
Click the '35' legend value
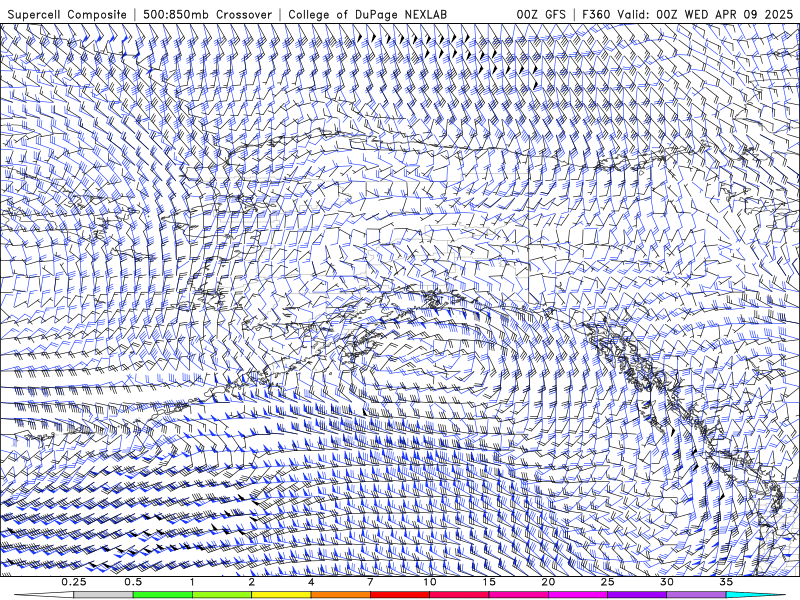point(726,582)
